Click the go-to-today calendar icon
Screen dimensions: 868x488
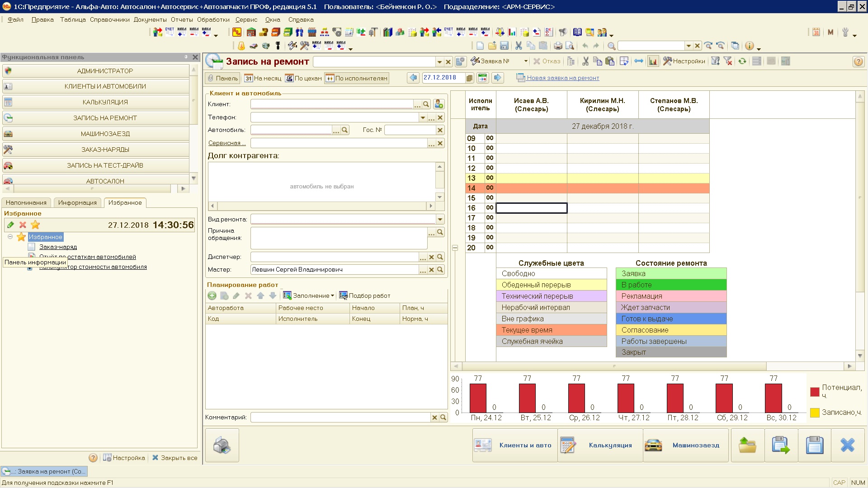(x=482, y=78)
